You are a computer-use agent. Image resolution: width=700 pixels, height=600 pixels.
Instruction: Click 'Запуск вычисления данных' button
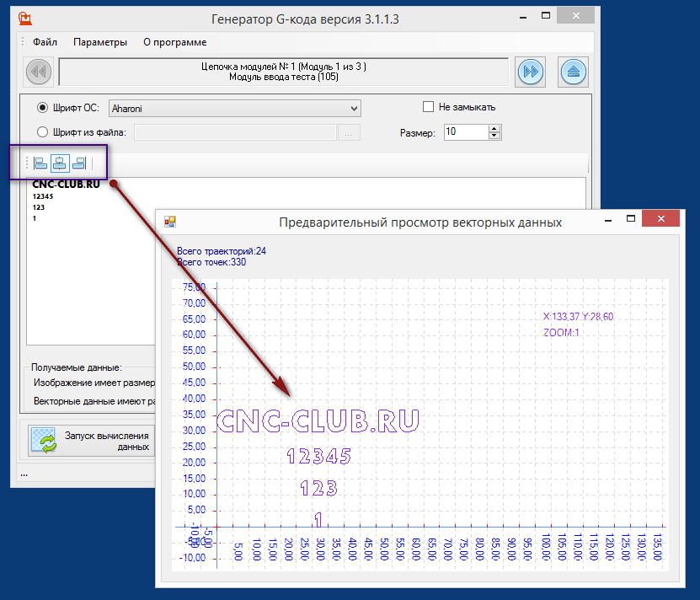pos(92,441)
